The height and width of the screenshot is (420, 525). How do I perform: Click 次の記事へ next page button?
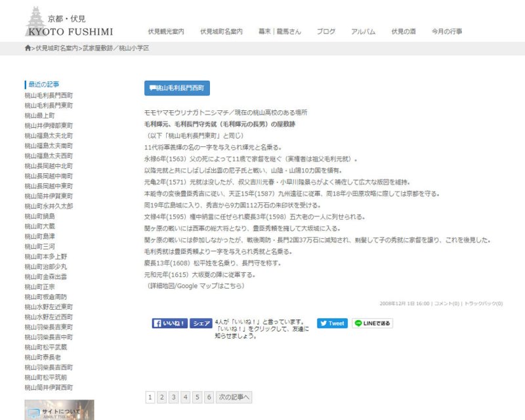[234, 397]
